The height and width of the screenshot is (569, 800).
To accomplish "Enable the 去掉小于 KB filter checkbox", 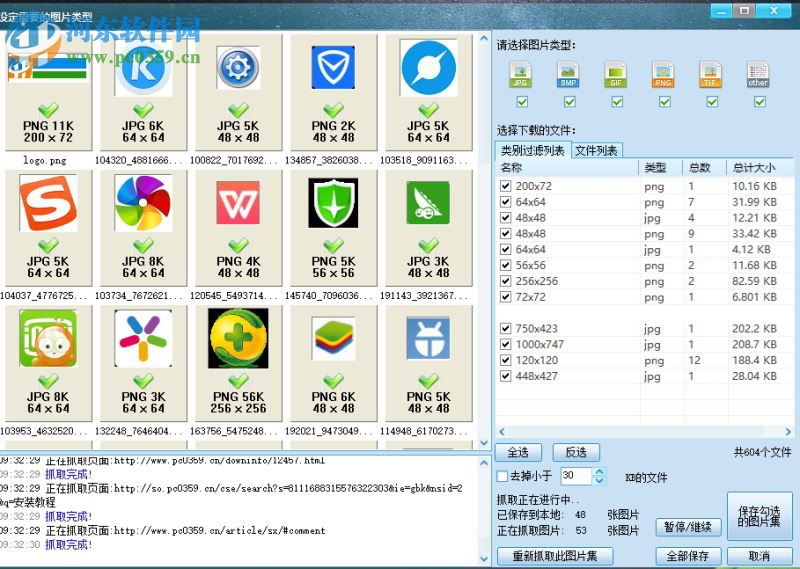I will [x=502, y=476].
